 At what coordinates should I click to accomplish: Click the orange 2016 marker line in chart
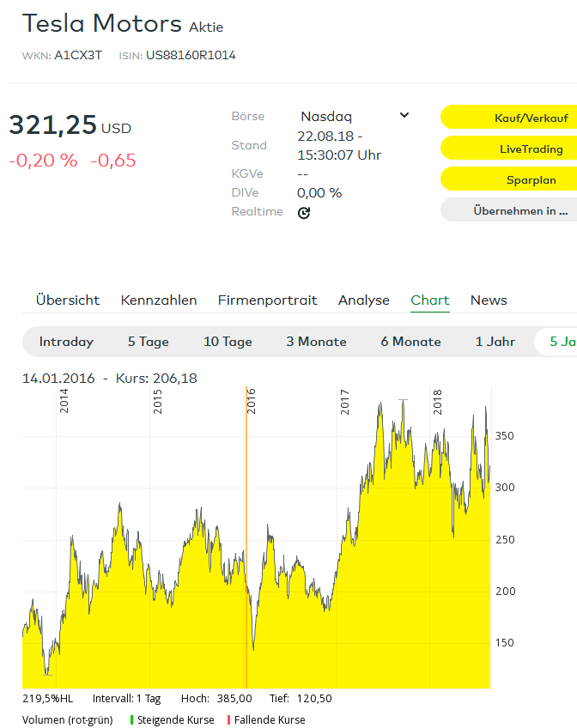coord(246,532)
